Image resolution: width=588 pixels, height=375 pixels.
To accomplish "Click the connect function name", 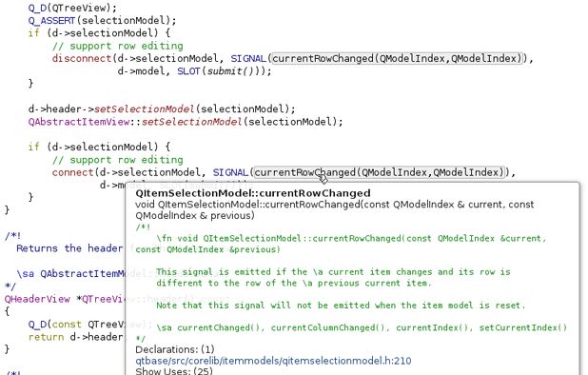I will coord(72,172).
